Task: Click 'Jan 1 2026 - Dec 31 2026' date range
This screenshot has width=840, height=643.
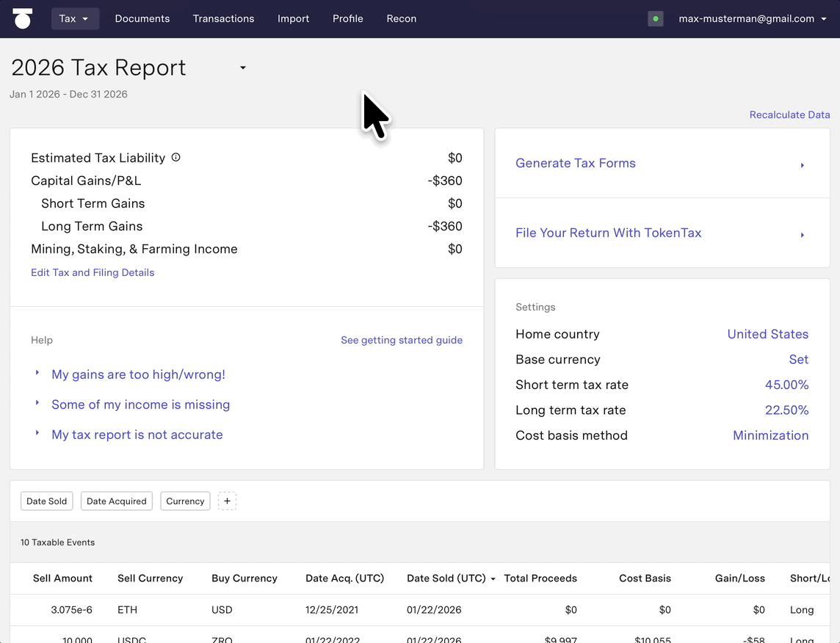Action: tap(68, 94)
